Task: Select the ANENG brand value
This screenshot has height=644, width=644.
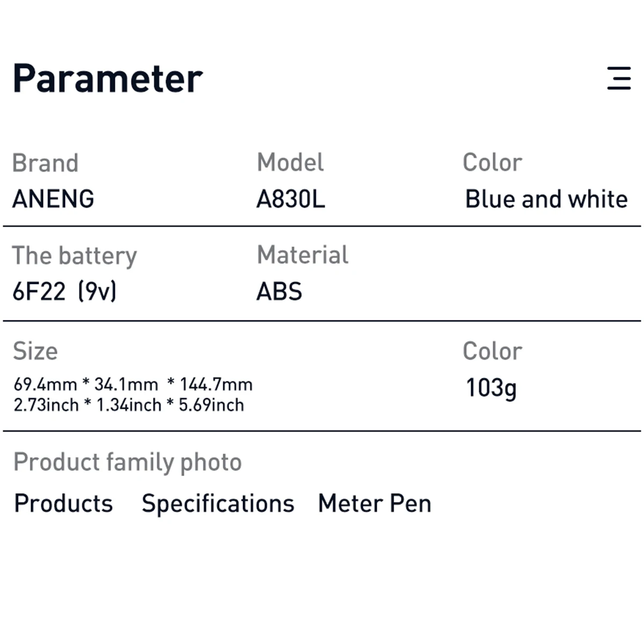Action: [x=53, y=199]
